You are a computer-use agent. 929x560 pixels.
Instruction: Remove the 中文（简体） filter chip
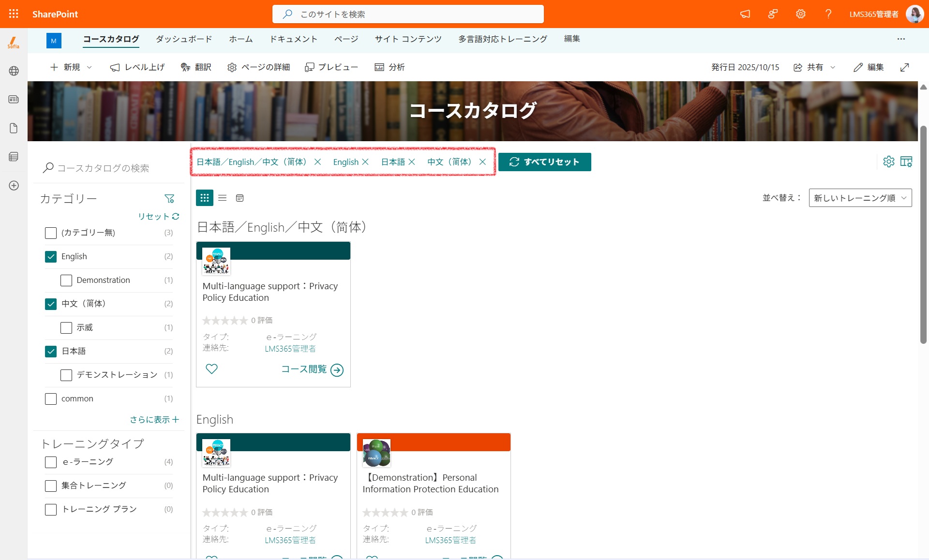(482, 162)
